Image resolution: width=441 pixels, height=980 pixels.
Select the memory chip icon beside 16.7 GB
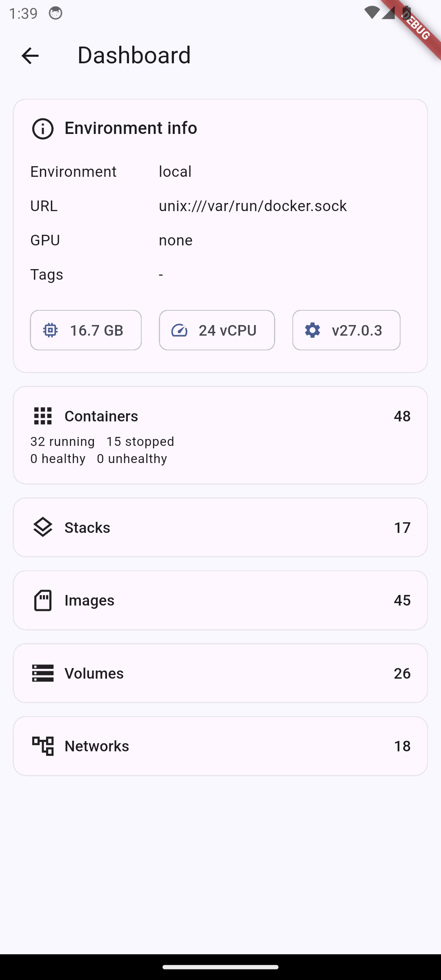51,330
